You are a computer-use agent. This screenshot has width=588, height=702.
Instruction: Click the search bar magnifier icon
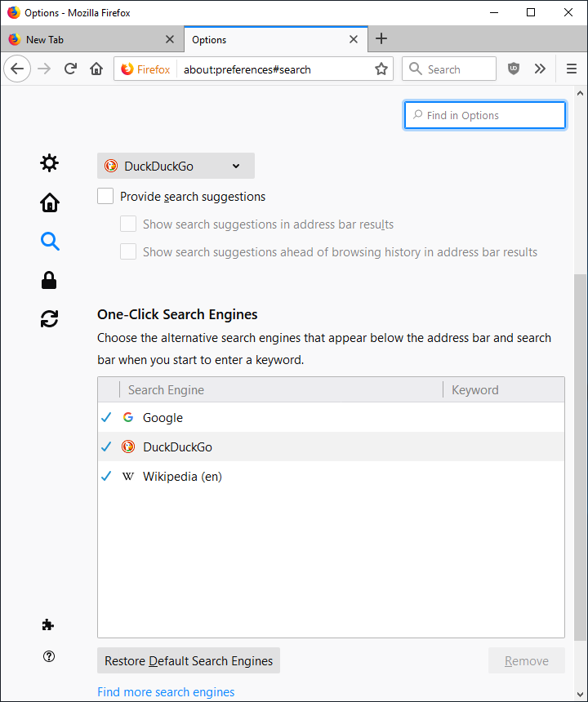[416, 69]
